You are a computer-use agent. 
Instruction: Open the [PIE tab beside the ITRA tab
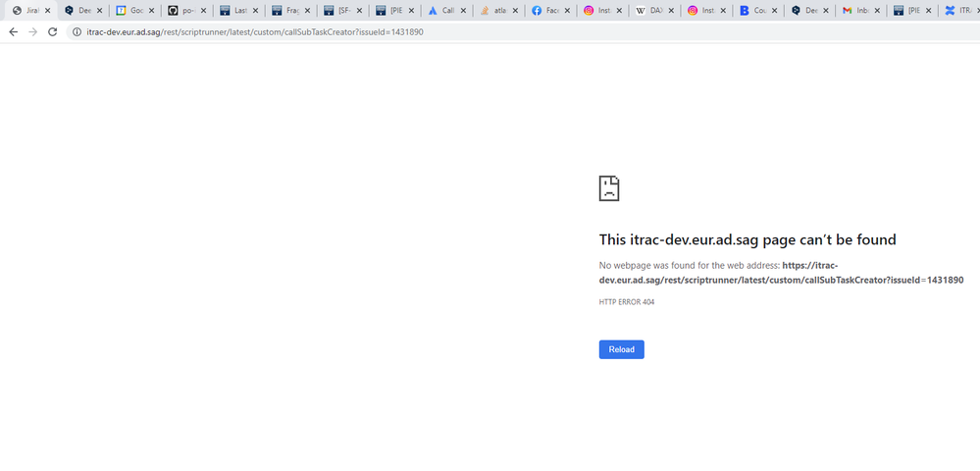(912, 11)
